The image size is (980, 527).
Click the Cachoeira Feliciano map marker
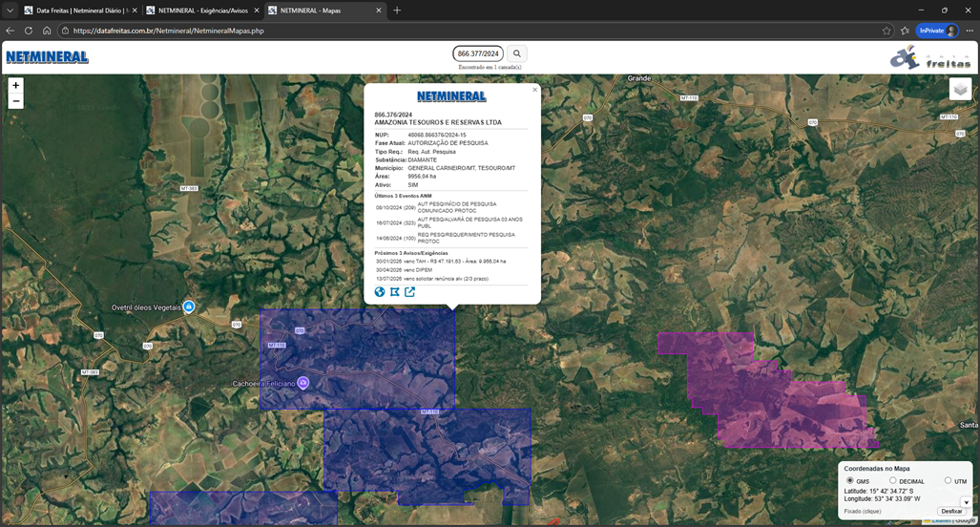point(302,383)
